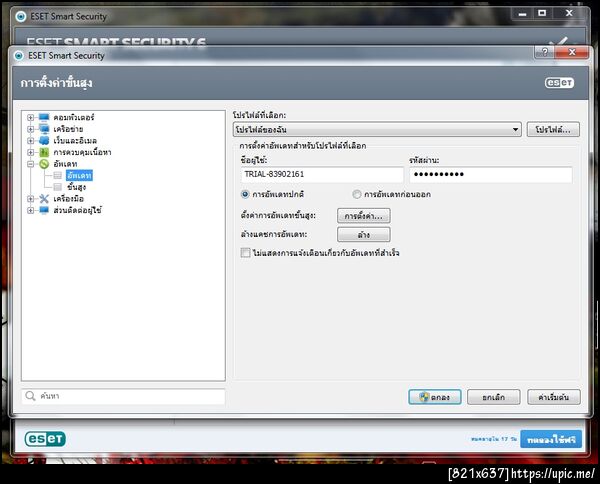Click the ESET logo in dialog header
The height and width of the screenshot is (484, 600).
tap(559, 83)
